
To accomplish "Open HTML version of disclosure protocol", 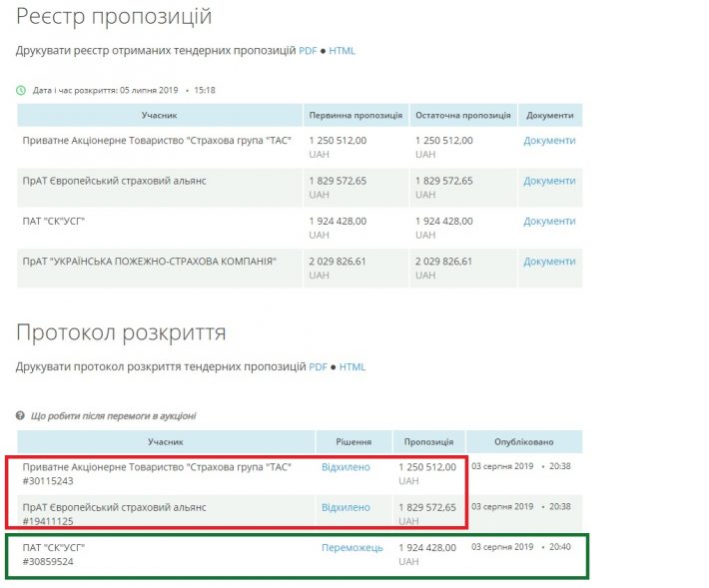I will (x=353, y=367).
